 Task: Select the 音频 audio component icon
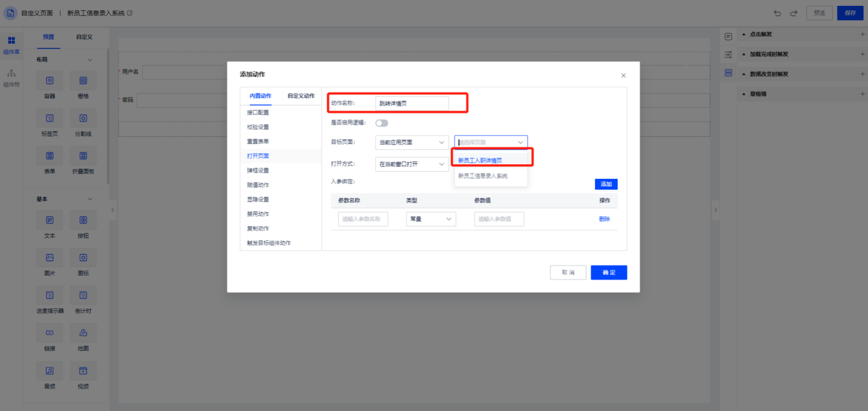click(x=50, y=371)
